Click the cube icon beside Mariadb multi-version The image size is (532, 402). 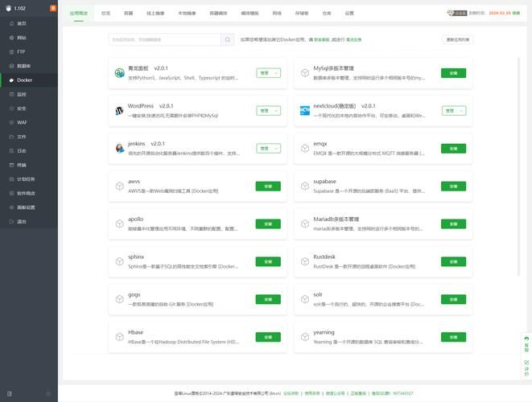(x=305, y=224)
